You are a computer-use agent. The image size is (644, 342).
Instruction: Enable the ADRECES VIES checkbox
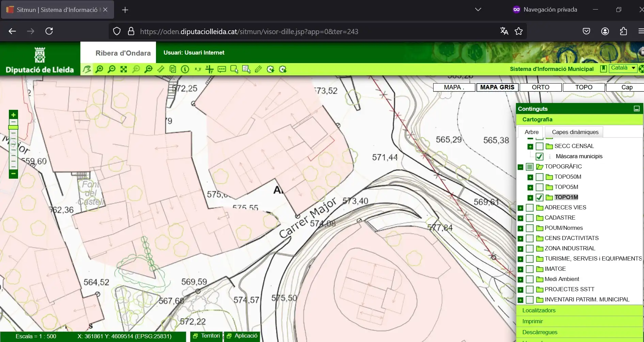pyautogui.click(x=530, y=208)
